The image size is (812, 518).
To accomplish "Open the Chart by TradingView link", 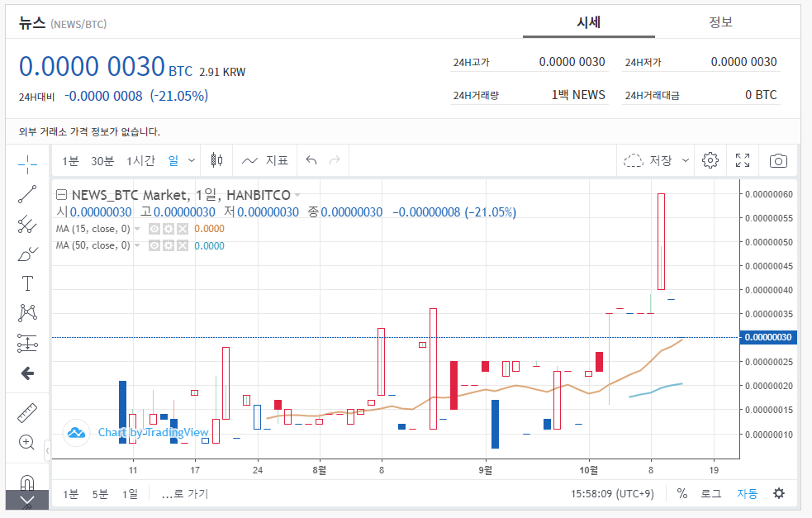I will (x=154, y=433).
